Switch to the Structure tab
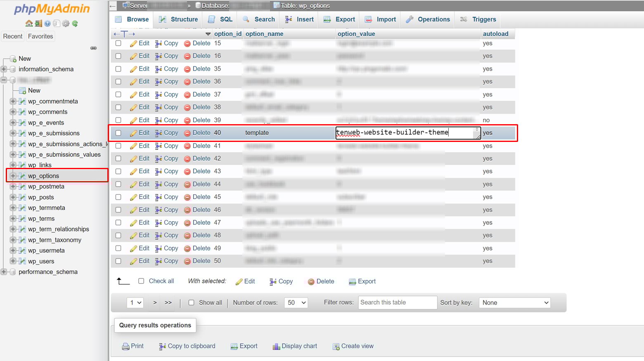This screenshot has height=361, width=644. tap(183, 19)
